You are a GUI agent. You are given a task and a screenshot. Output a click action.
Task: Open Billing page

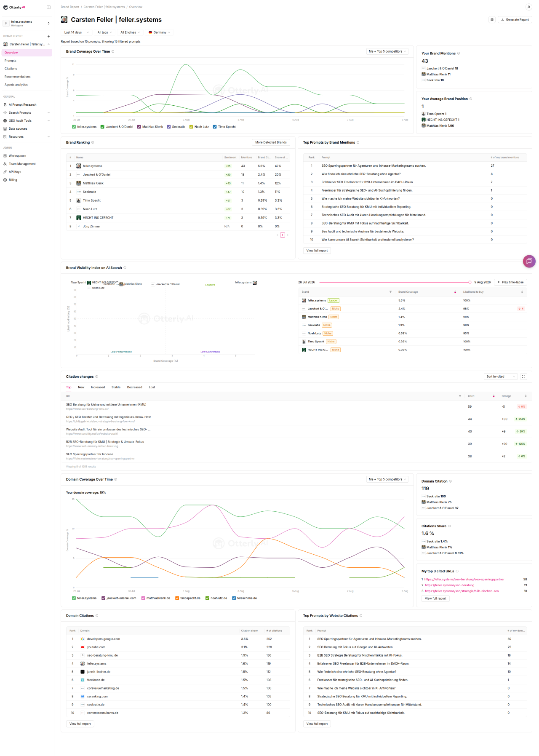click(x=13, y=180)
